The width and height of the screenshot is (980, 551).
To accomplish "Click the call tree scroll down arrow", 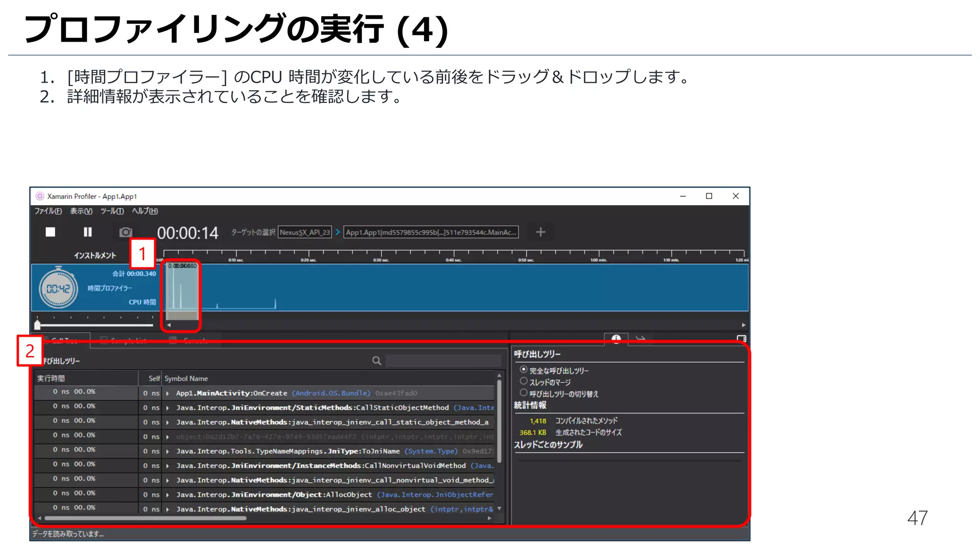I will coord(499,509).
